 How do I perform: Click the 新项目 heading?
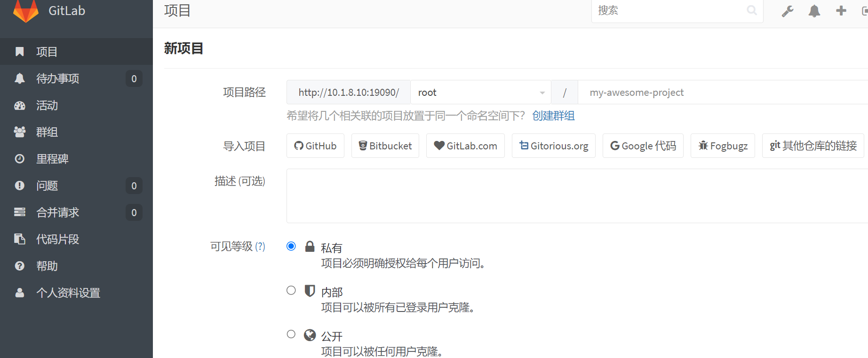coord(183,48)
